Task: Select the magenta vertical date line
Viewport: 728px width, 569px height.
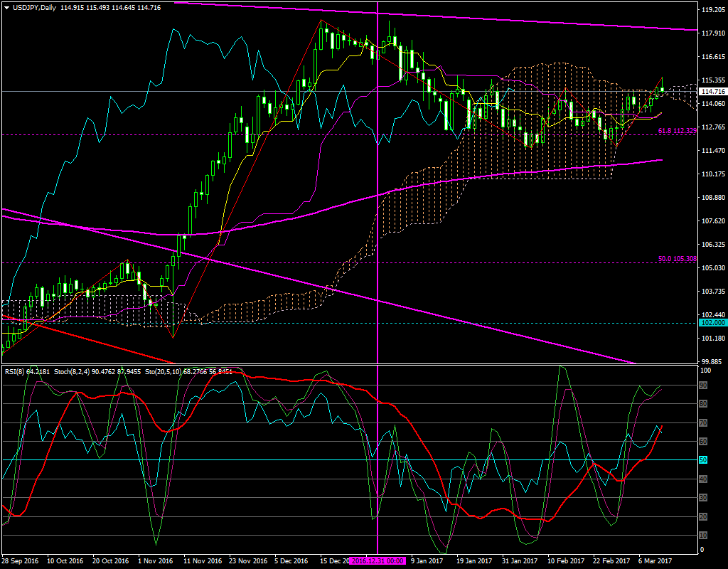Action: [x=377, y=213]
